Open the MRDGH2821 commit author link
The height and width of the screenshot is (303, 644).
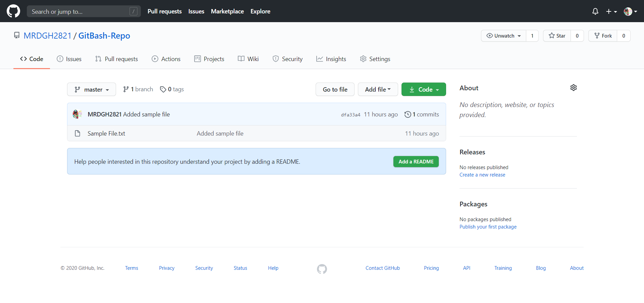click(105, 114)
